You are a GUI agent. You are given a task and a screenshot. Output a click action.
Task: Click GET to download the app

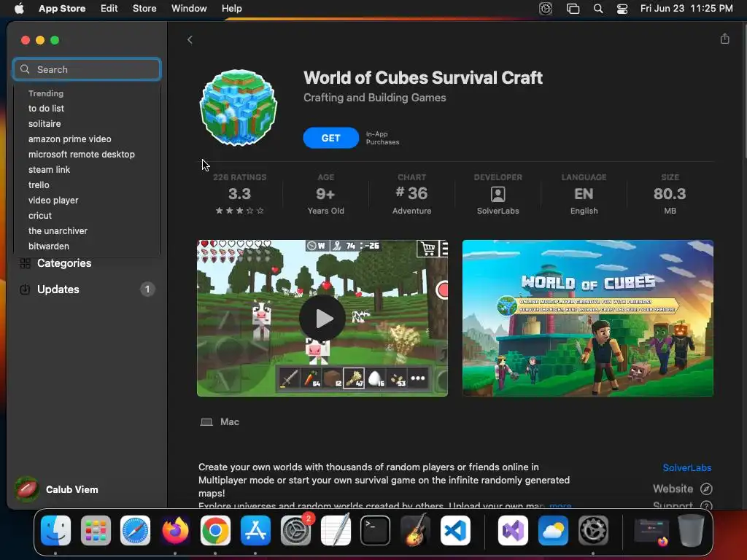(330, 138)
